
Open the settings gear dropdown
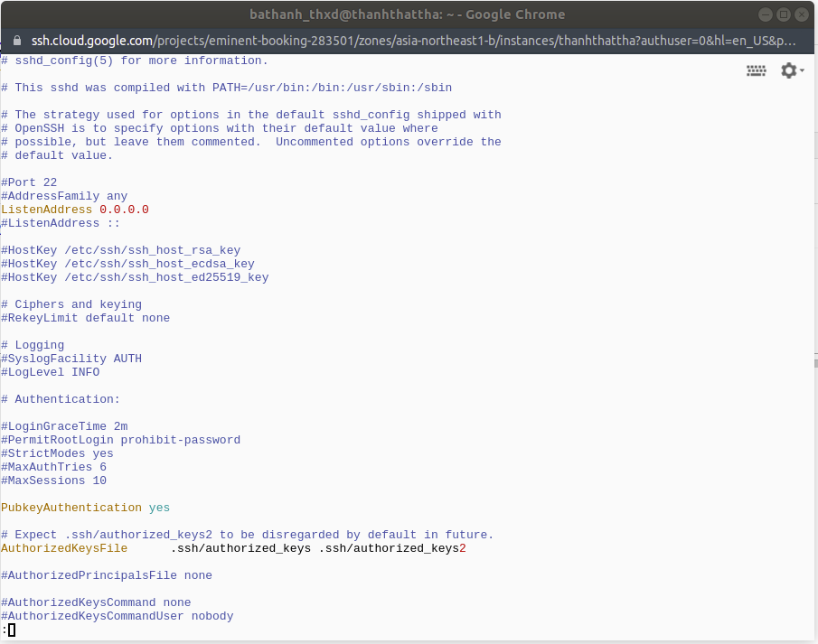point(792,70)
